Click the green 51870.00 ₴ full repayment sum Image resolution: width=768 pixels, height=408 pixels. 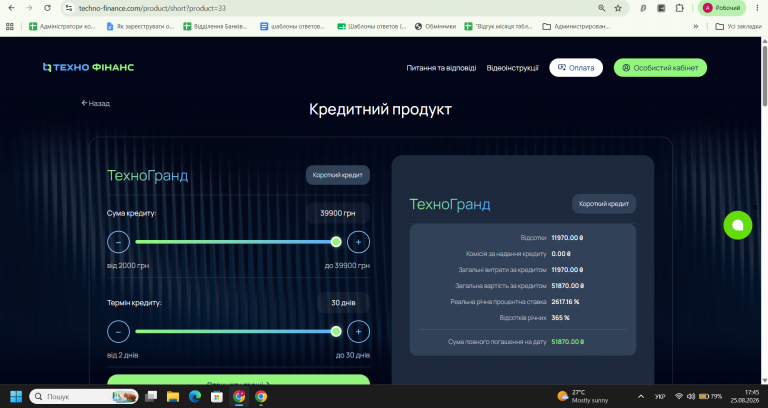tap(568, 341)
